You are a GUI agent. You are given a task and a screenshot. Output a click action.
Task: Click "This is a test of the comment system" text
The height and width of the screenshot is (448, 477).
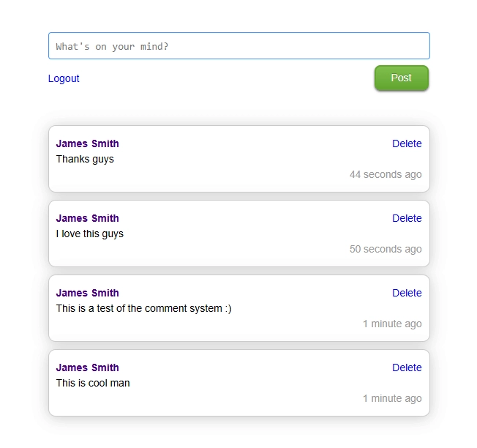tap(143, 308)
